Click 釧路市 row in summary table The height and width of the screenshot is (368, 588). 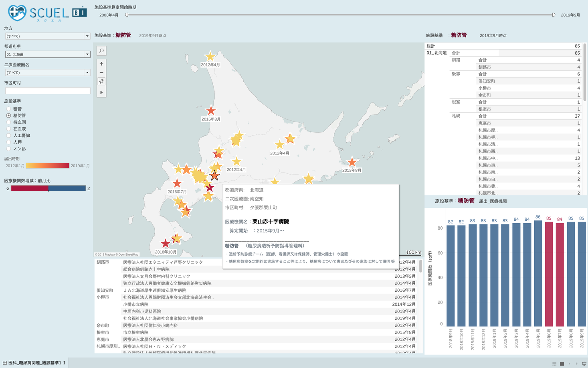pos(528,67)
